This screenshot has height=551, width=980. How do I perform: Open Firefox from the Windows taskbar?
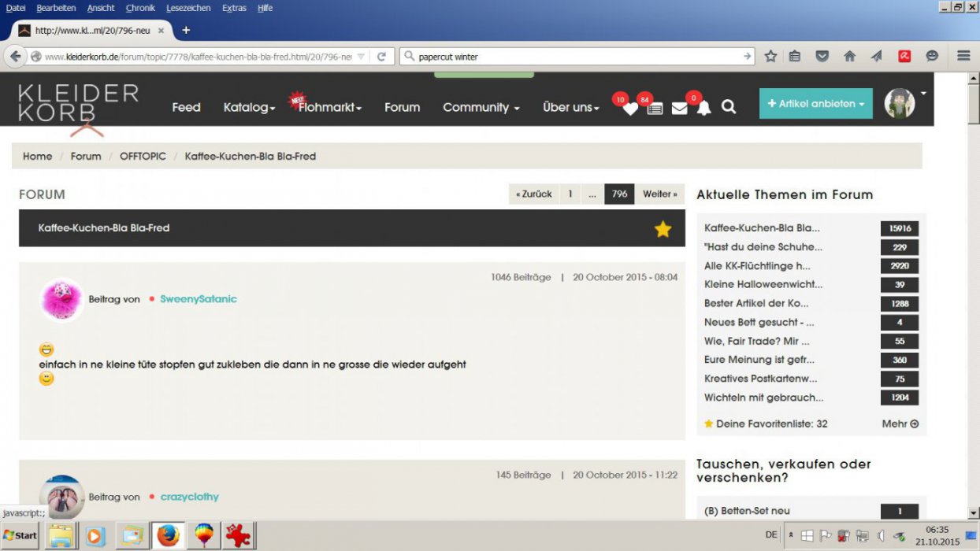[167, 536]
